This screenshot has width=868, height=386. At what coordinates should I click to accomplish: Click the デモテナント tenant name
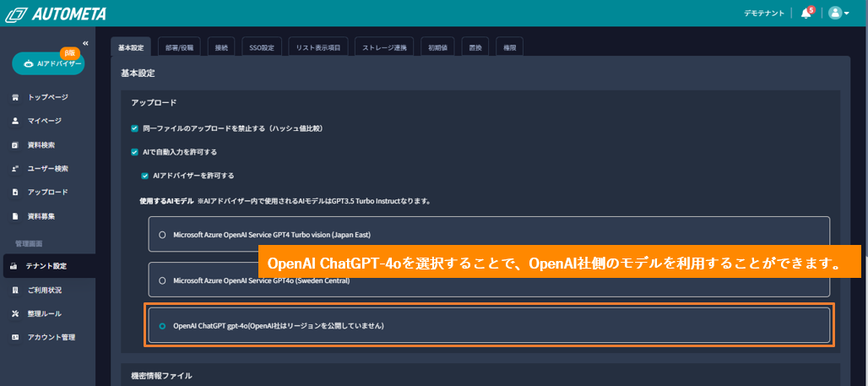764,14
